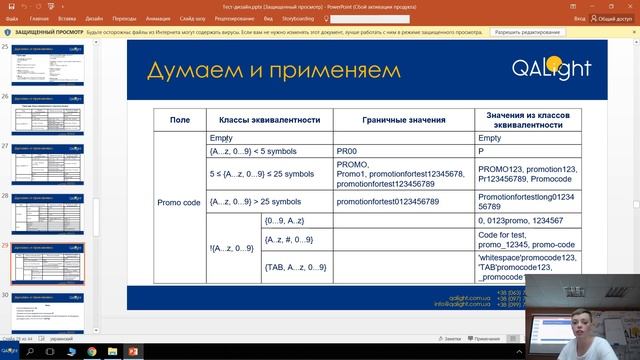Image resolution: width=640 pixels, height=360 pixels.
Task: Click the thumbnail pane scrollbar handle
Action: click(96, 218)
